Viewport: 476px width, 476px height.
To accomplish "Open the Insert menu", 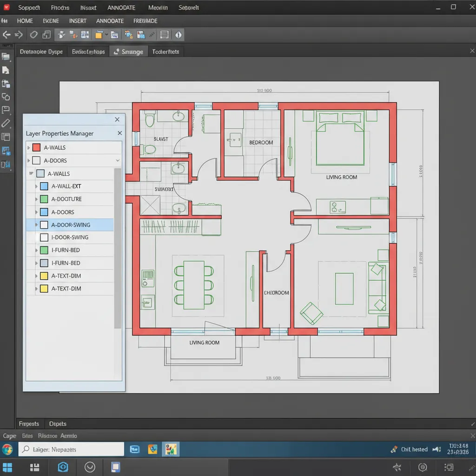I will (88, 7).
